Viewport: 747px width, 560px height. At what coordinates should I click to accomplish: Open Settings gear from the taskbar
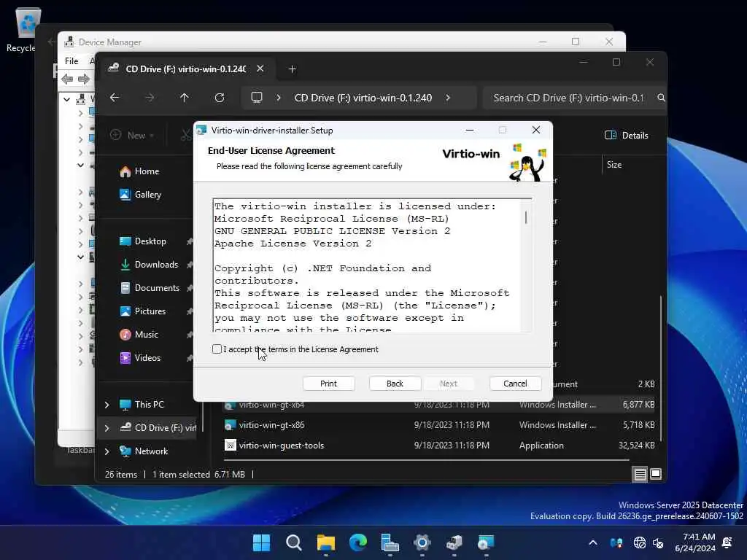pos(422,542)
